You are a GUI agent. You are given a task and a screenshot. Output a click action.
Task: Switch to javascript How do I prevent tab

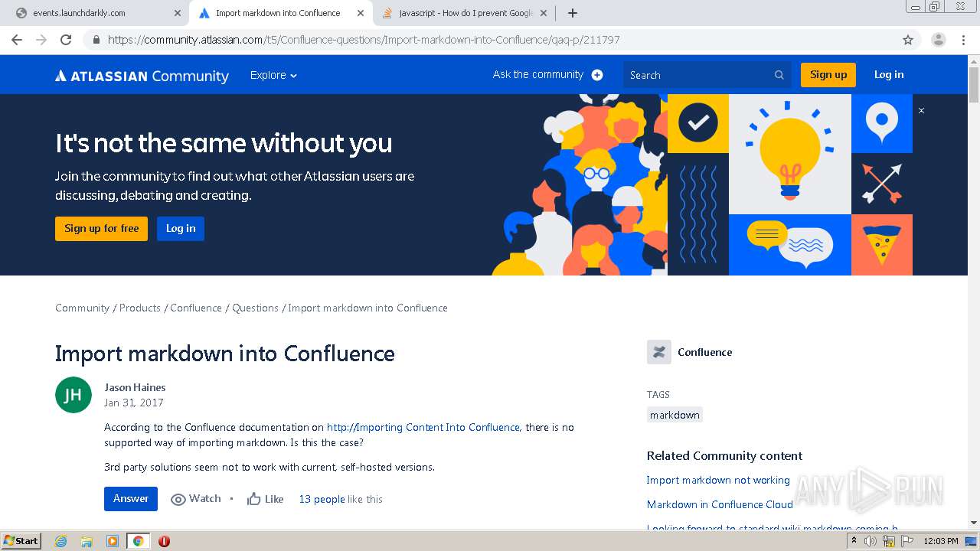(x=465, y=13)
